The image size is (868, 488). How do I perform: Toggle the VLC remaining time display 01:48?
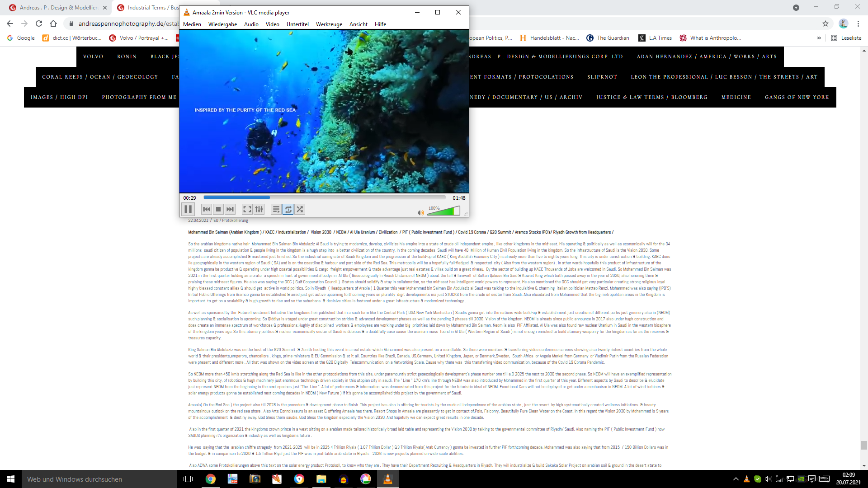coord(459,198)
